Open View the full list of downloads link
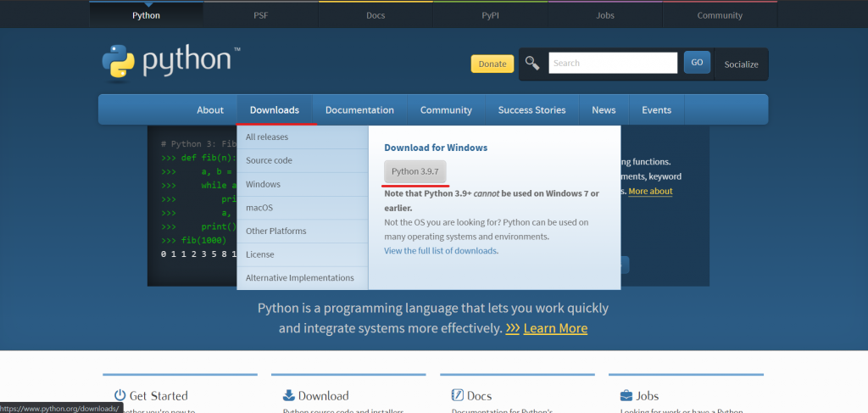The width and height of the screenshot is (868, 413). pos(441,251)
